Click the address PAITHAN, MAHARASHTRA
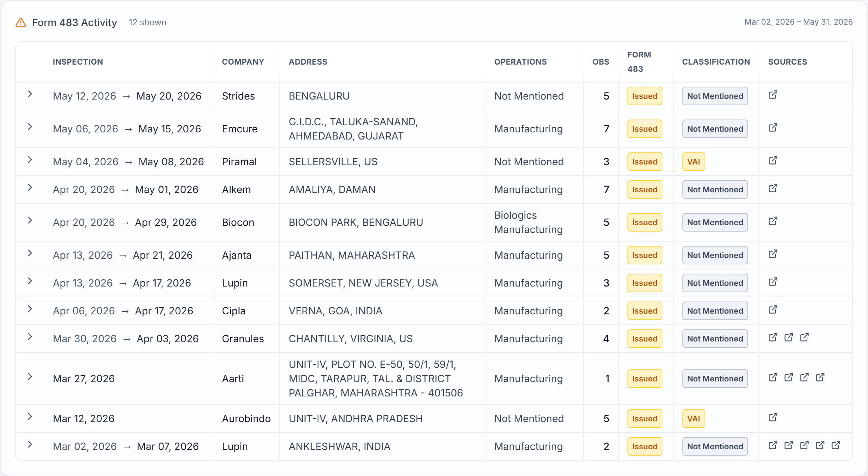868x476 pixels. [352, 255]
